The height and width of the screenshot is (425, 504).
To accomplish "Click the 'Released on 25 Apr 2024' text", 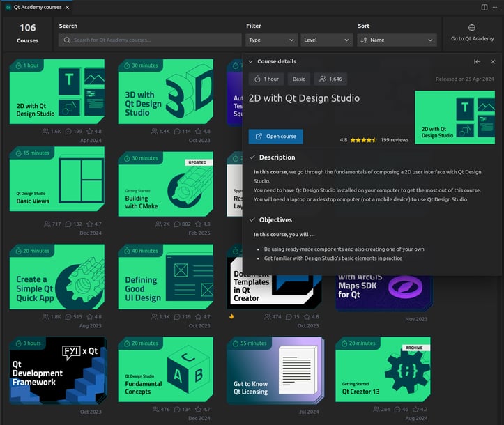I will [x=464, y=79].
